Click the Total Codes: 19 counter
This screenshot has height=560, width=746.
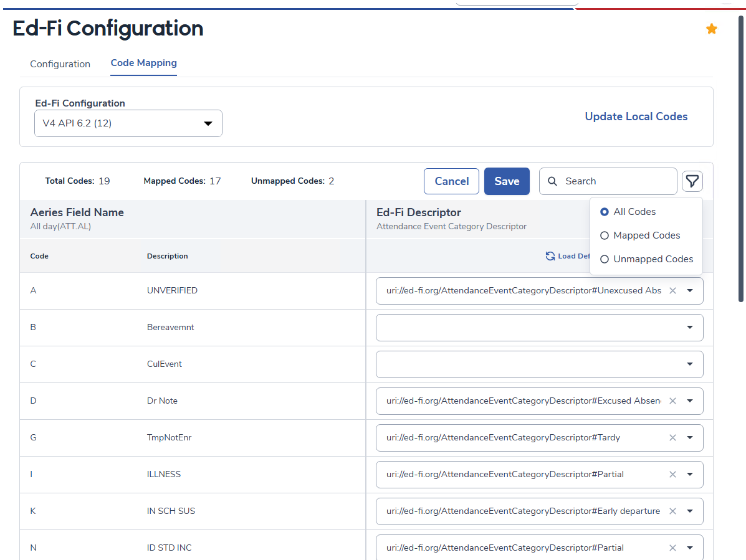[x=77, y=181]
